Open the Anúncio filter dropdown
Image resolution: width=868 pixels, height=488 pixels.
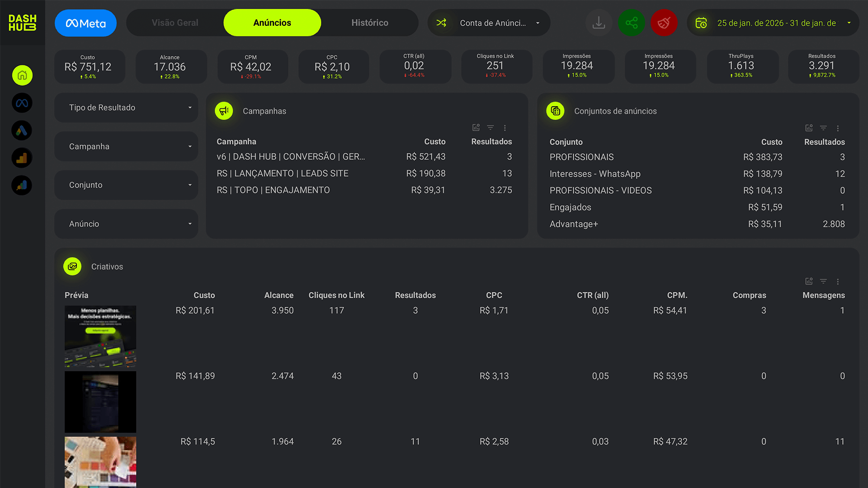(126, 224)
